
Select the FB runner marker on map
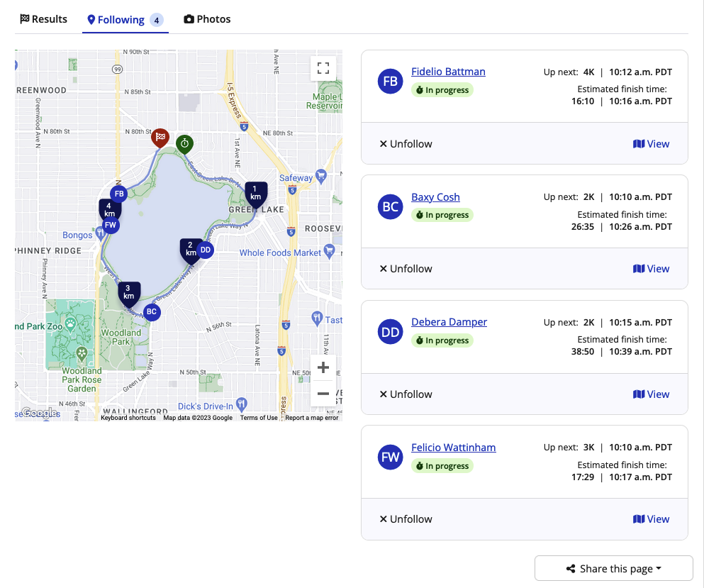coord(119,194)
